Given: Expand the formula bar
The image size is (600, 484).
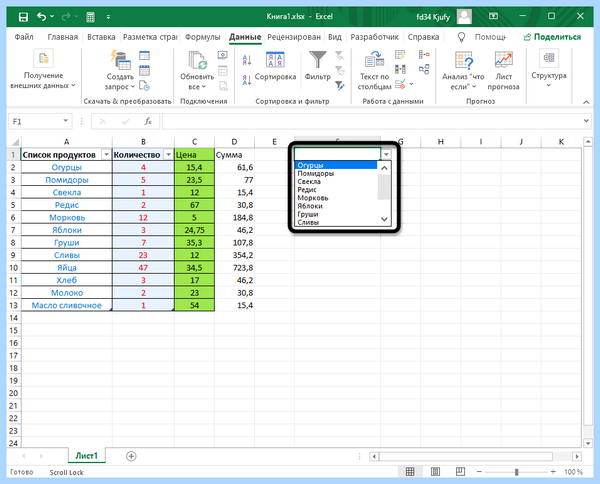Looking at the screenshot, I should tap(586, 121).
